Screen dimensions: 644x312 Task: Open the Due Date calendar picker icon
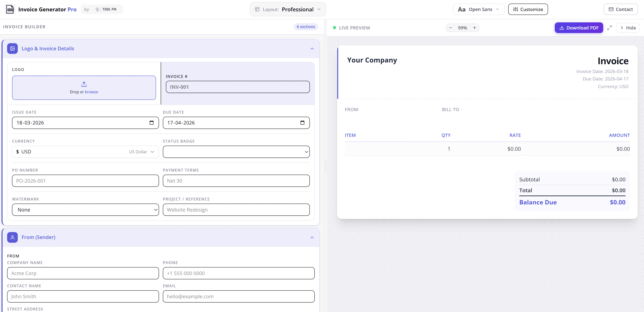303,123
